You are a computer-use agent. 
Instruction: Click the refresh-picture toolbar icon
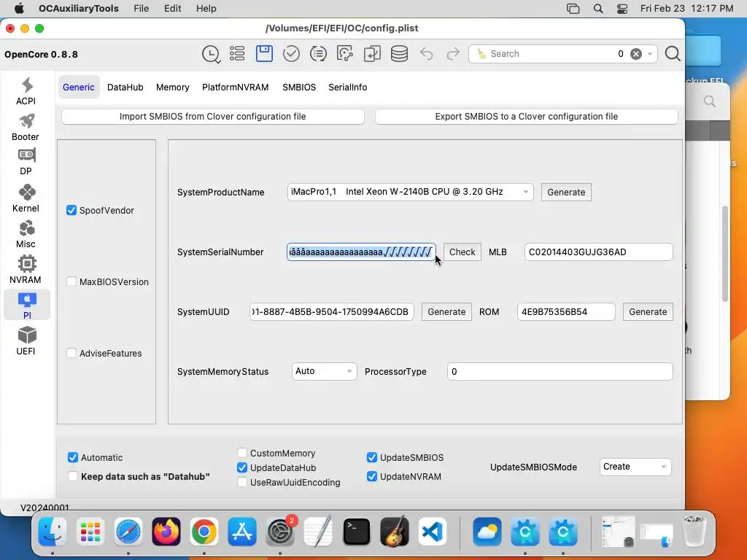point(345,54)
